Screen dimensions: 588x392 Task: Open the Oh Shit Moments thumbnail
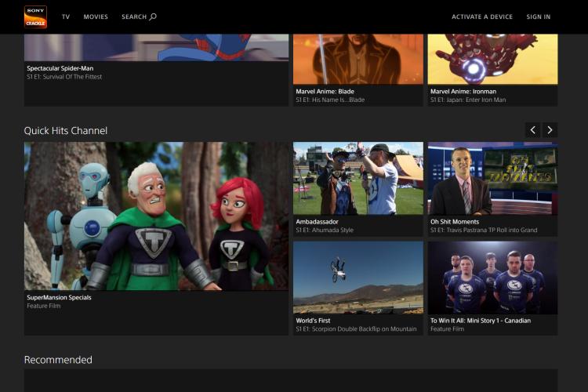pos(493,178)
